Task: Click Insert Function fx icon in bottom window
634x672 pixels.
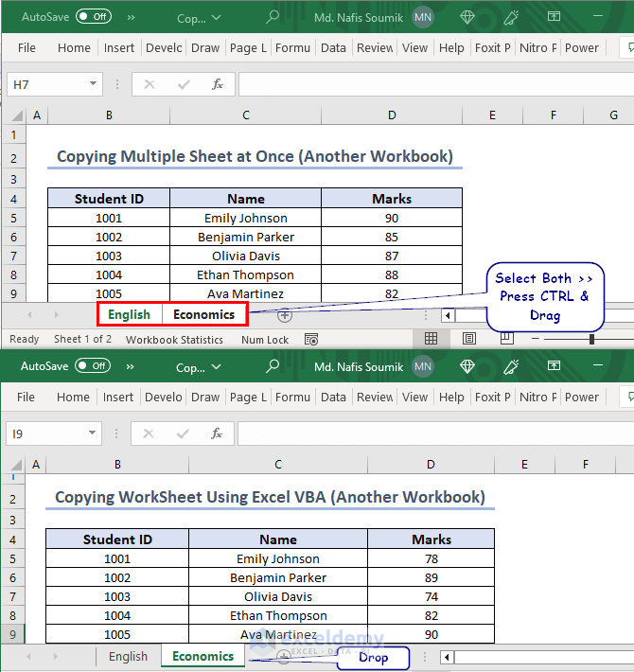Action: [217, 433]
